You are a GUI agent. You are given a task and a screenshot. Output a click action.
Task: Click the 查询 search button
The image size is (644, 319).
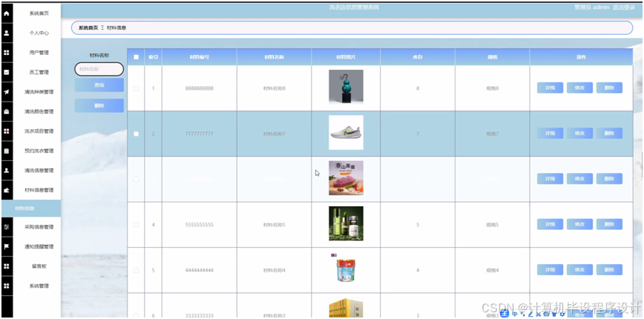coord(99,85)
